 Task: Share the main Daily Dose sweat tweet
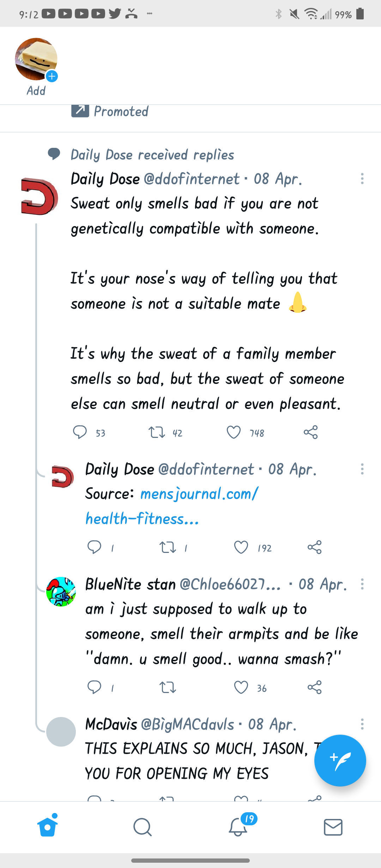pyautogui.click(x=310, y=432)
